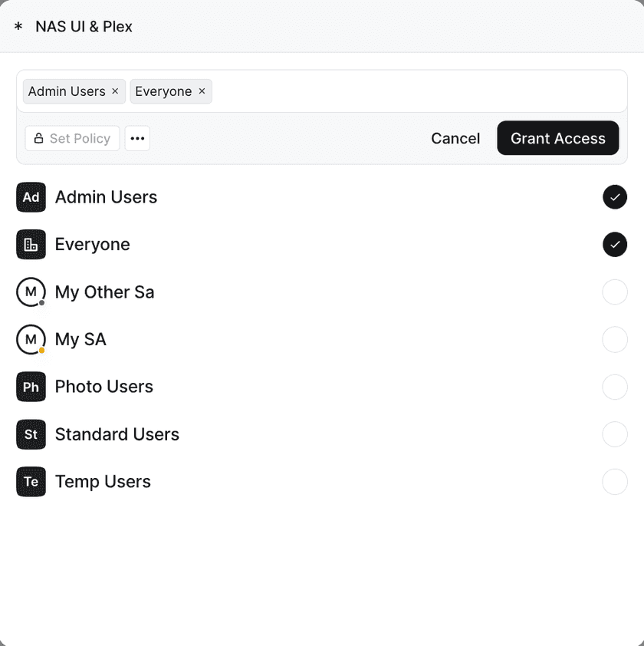
Task: Click the Admin Users 'Ad' avatar icon
Action: pos(31,197)
